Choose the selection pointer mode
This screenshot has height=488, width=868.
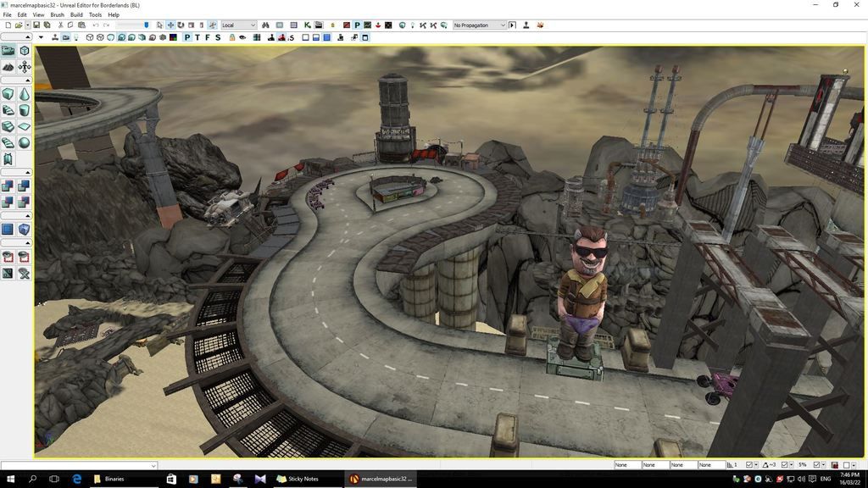[x=160, y=25]
